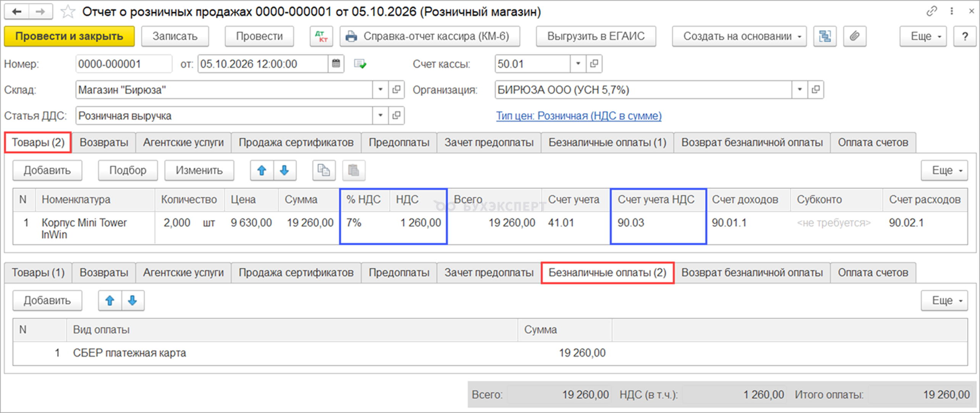Expand Статья ДДС dropdown list
Viewport: 980px width, 413px height.
coord(380,116)
